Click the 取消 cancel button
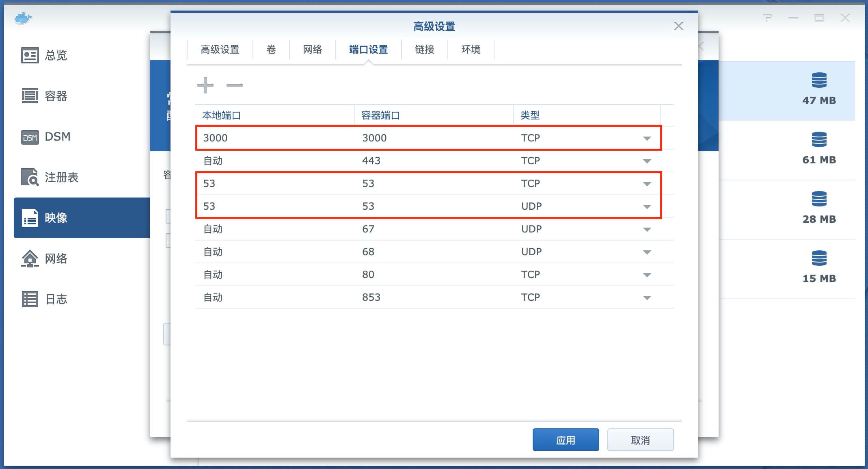 641,440
